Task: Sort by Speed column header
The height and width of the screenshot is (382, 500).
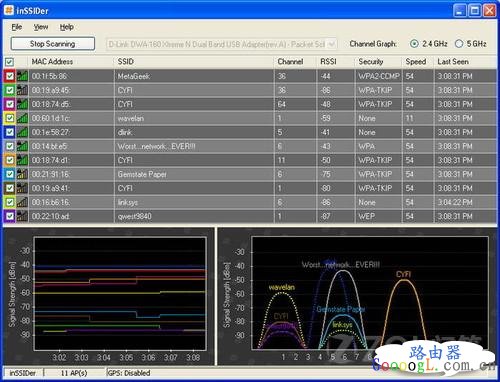Action: [x=416, y=62]
